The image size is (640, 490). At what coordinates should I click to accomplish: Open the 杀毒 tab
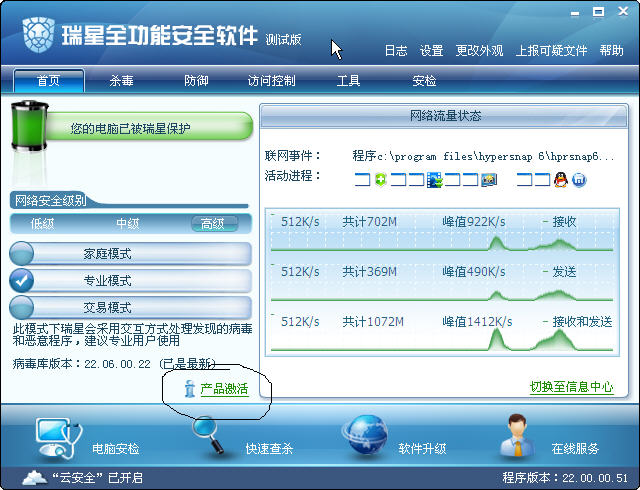click(x=121, y=80)
